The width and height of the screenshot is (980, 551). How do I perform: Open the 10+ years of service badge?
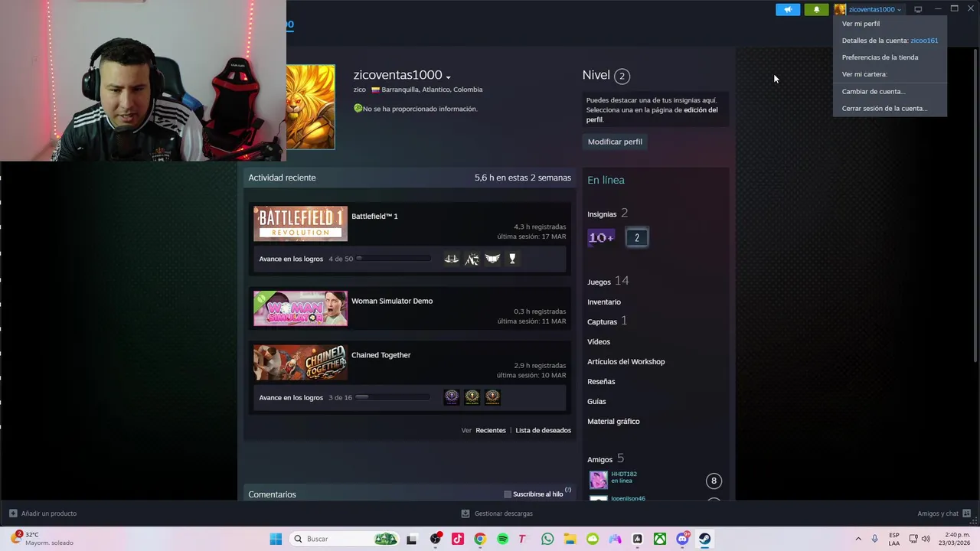point(601,237)
